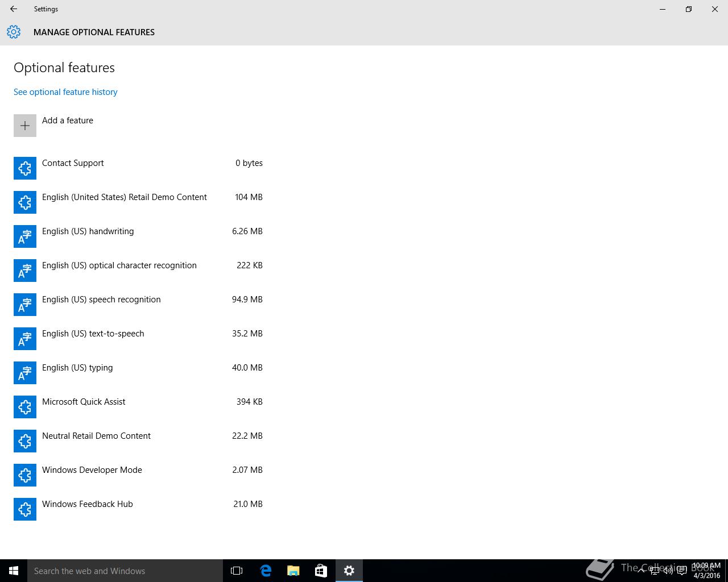Open the Windows Start menu

click(x=14, y=571)
